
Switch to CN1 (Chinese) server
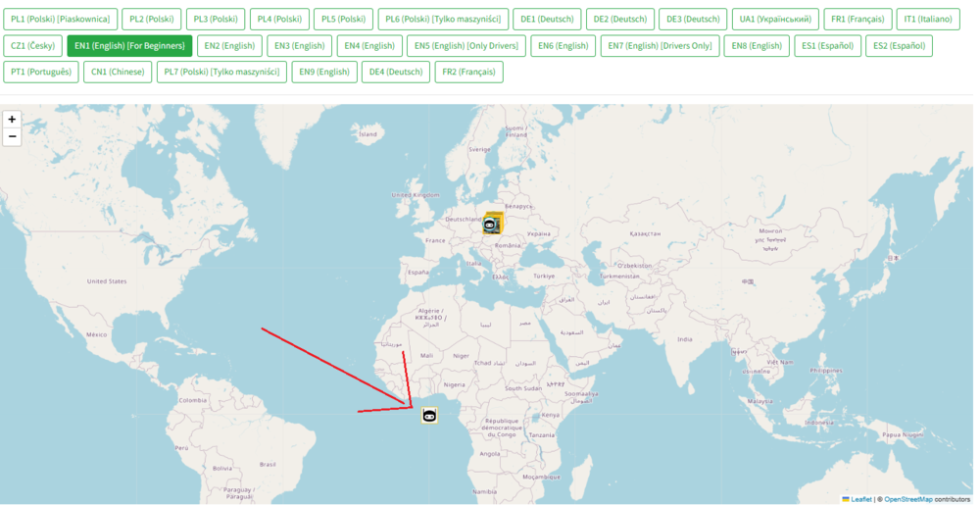(x=118, y=72)
